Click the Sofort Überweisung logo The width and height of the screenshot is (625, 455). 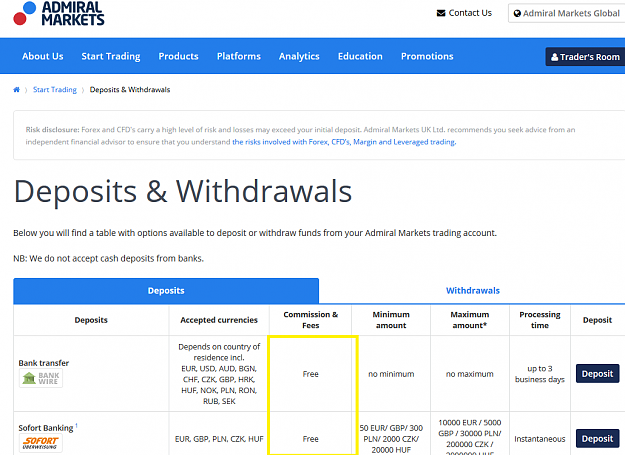tap(41, 443)
